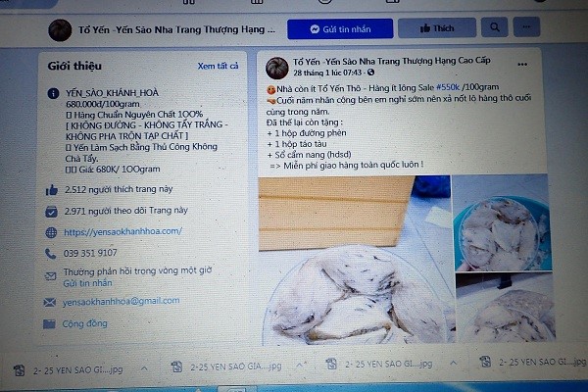588x392 pixels.
Task: Click the search magnifier icon button
Action: pos(495,27)
